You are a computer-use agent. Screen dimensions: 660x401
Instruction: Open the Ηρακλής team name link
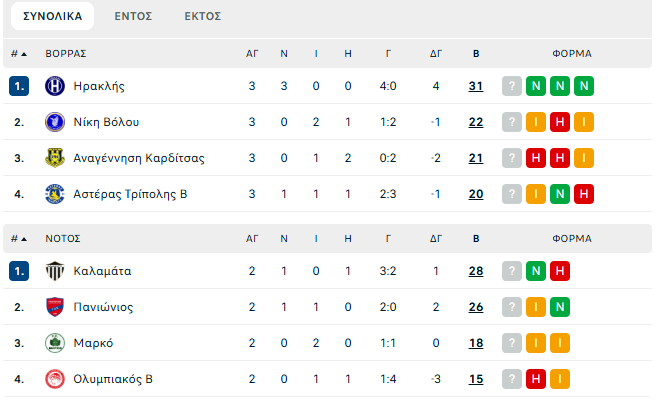tap(99, 86)
